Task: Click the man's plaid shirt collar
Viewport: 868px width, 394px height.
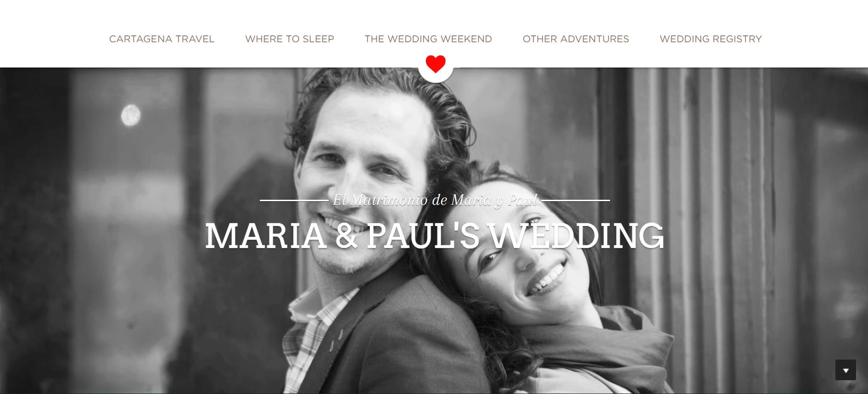Action: click(317, 317)
